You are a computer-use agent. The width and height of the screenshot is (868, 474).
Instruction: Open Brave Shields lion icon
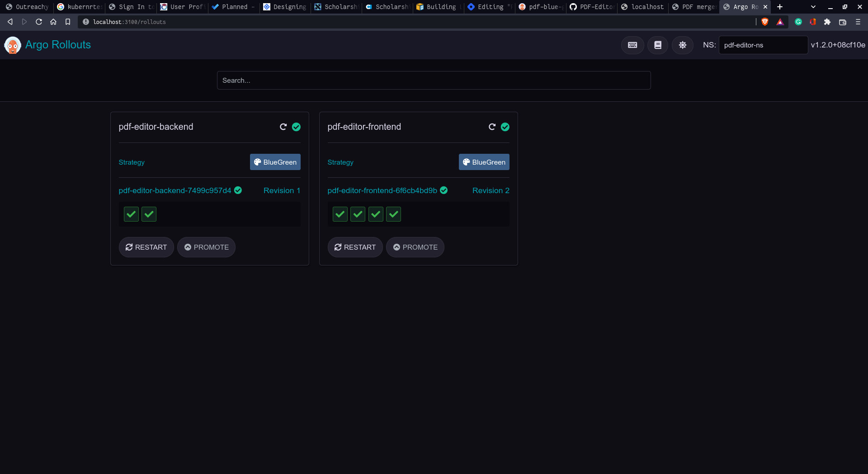765,22
